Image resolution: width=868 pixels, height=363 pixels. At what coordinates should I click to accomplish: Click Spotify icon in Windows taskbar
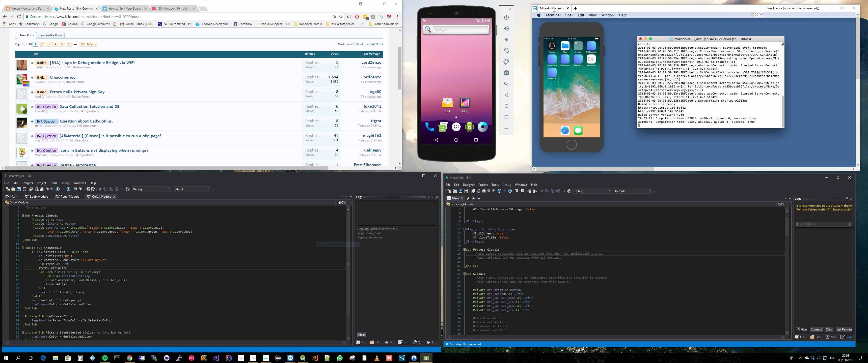105,358
